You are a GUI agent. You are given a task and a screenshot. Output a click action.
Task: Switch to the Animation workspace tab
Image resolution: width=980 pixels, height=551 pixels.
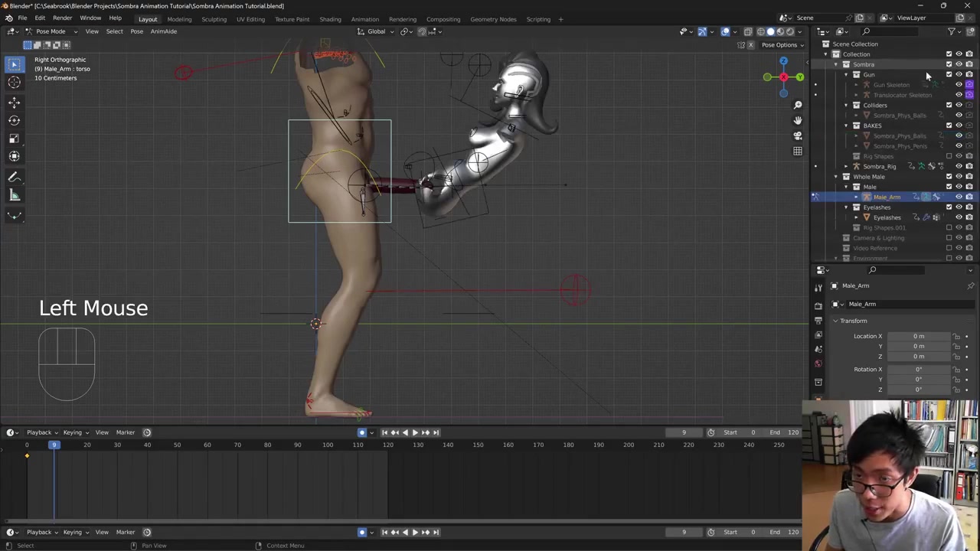364,19
